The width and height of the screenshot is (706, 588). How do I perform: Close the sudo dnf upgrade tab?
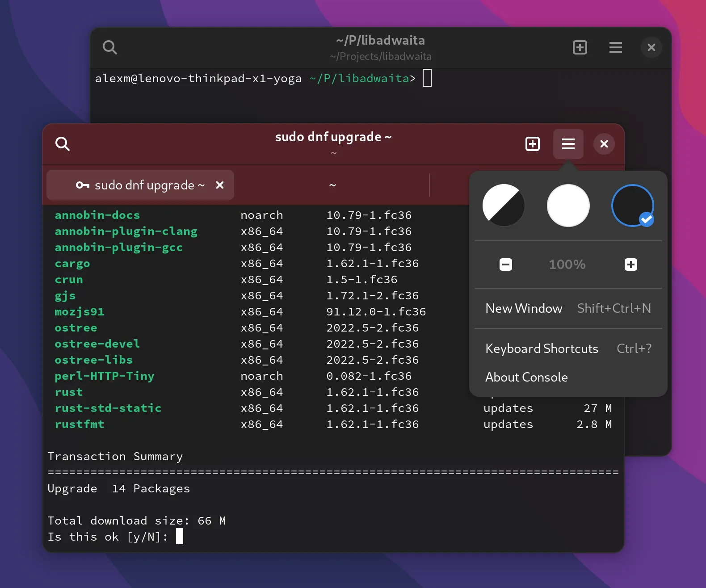pyautogui.click(x=220, y=185)
